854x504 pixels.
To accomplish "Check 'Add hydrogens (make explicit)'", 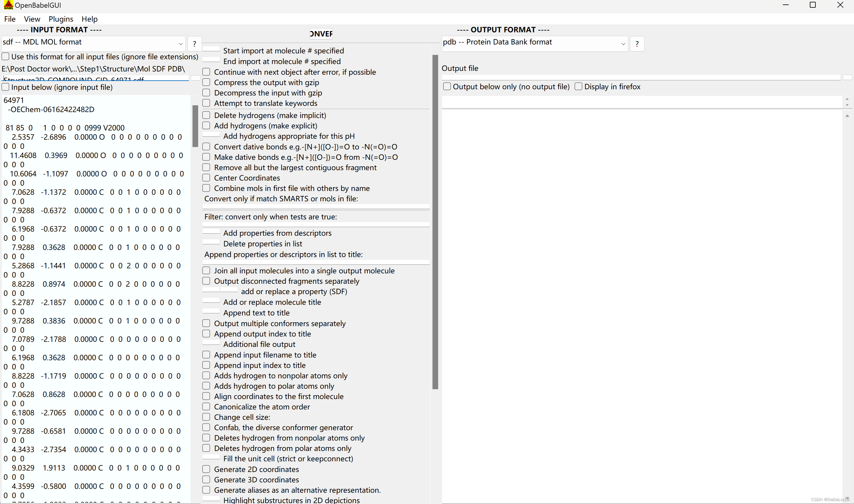I will [206, 125].
